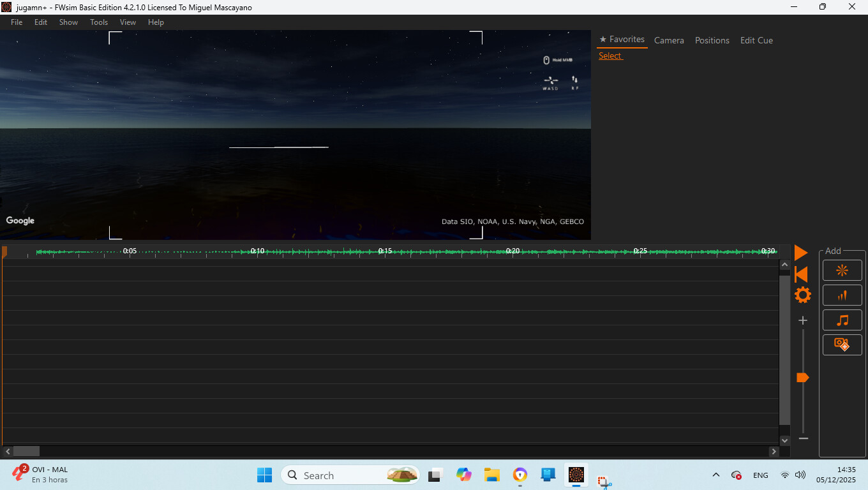The width and height of the screenshot is (868, 490).
Task: Add a firework effect with starburst icon
Action: pyautogui.click(x=842, y=271)
